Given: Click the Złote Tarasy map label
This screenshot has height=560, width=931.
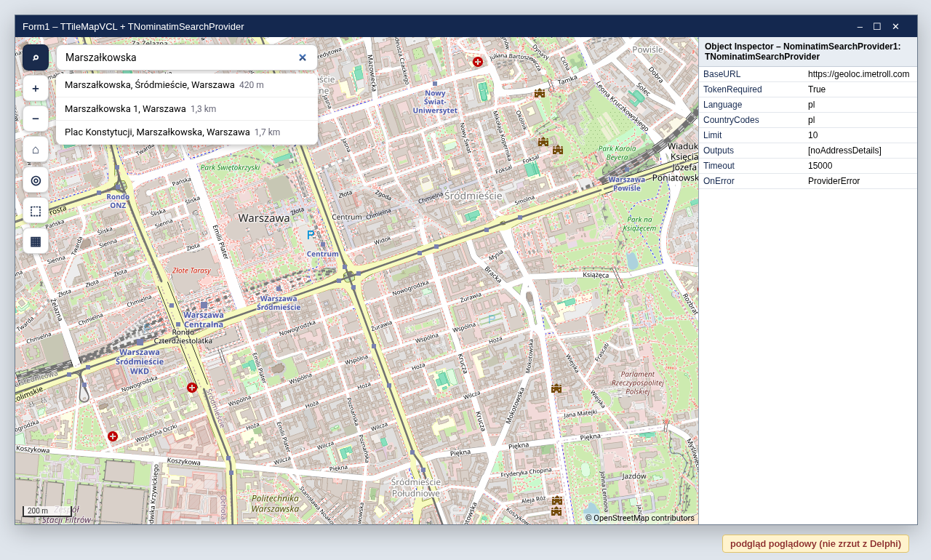Looking at the screenshot, I should [x=191, y=271].
